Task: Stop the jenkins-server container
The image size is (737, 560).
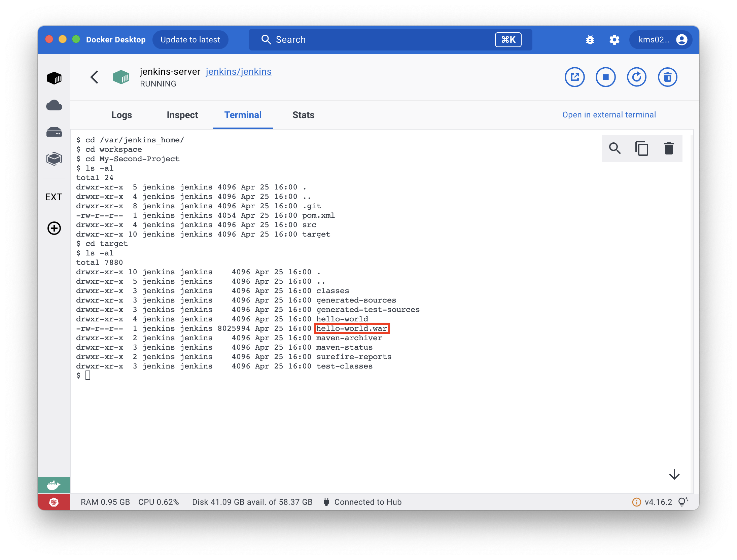Action: [x=605, y=77]
